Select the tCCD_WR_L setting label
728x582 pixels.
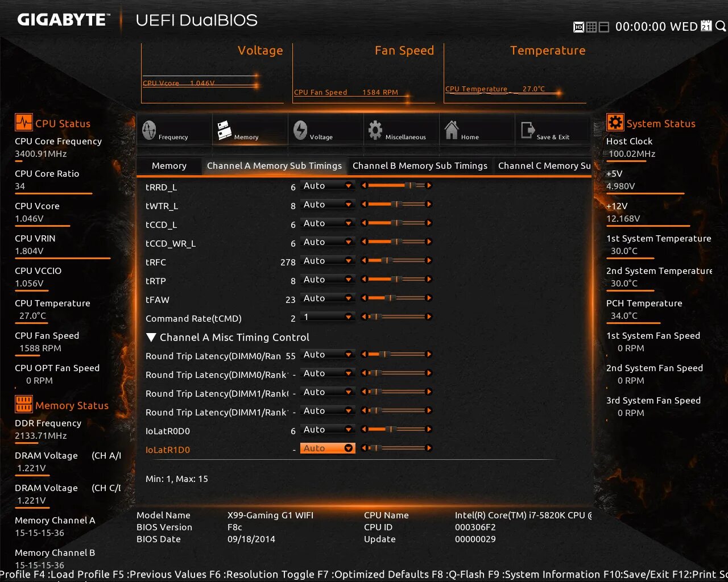coord(171,243)
